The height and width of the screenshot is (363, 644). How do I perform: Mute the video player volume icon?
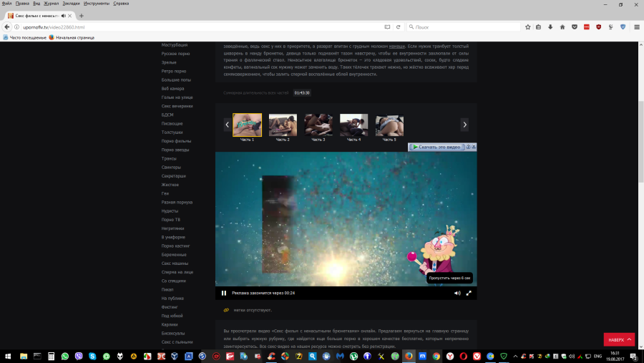pos(457,293)
